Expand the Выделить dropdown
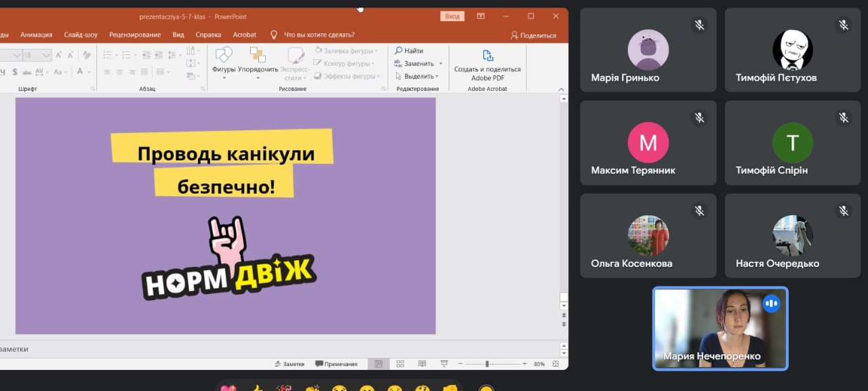The width and height of the screenshot is (868, 391). tap(437, 77)
